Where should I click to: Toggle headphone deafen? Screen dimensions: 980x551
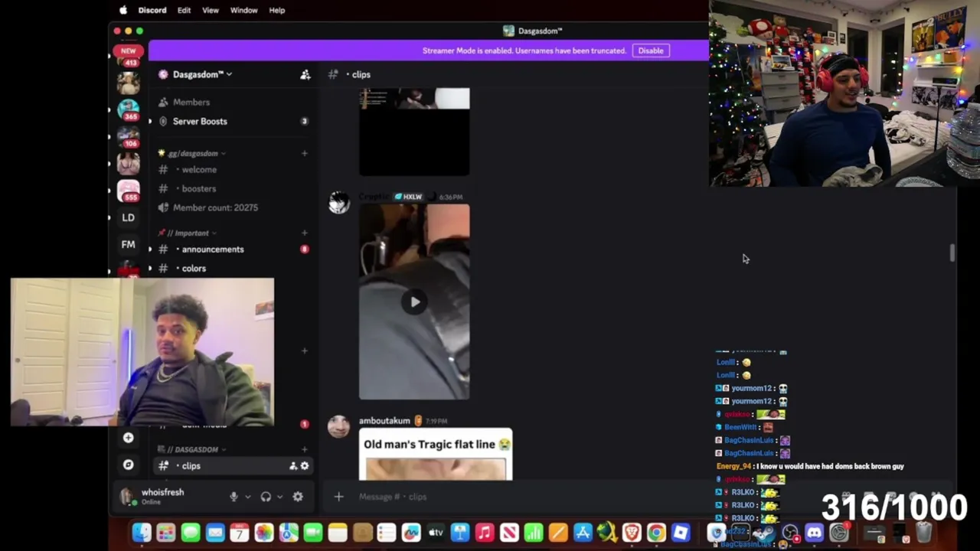click(266, 497)
